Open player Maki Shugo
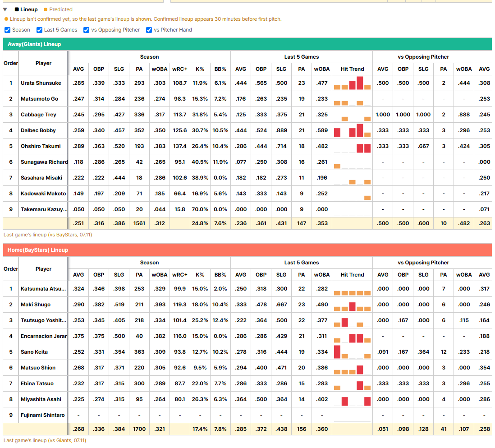 tap(36, 305)
